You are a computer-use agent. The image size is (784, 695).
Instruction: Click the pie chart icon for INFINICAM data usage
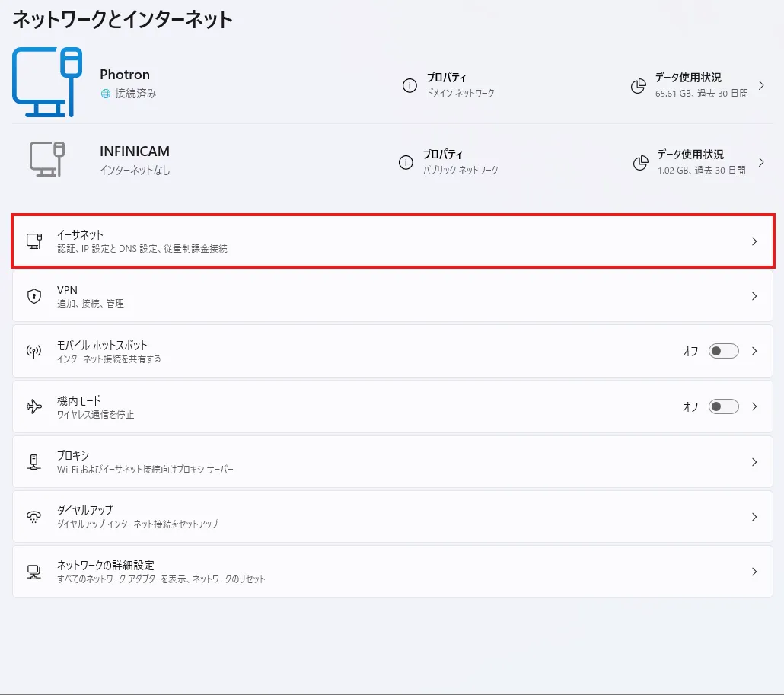coord(640,162)
